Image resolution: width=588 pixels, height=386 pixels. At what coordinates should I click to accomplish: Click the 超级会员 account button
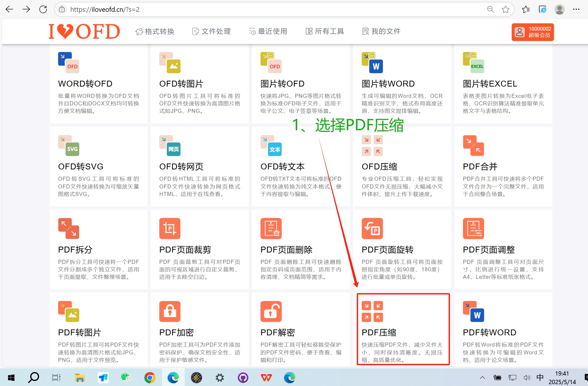(532, 32)
